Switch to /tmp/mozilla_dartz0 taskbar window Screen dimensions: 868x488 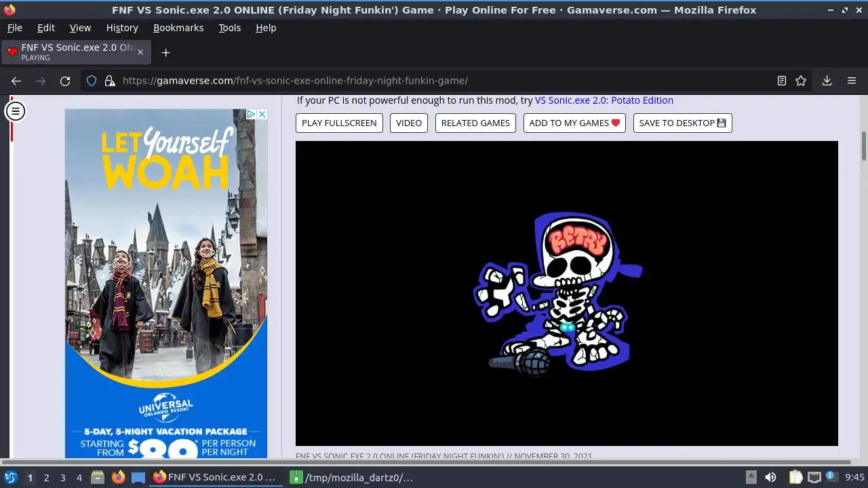tap(353, 478)
